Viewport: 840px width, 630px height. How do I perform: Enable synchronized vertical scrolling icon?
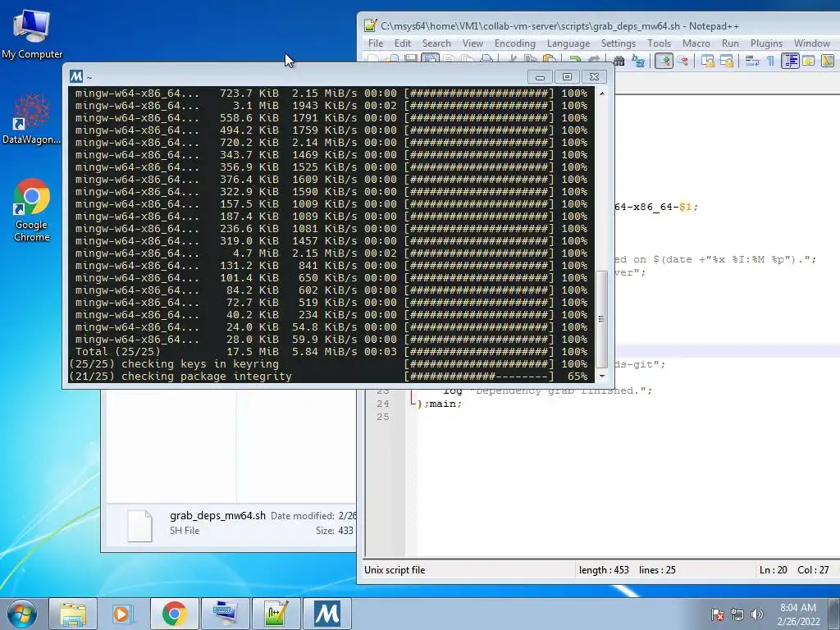pos(708,61)
